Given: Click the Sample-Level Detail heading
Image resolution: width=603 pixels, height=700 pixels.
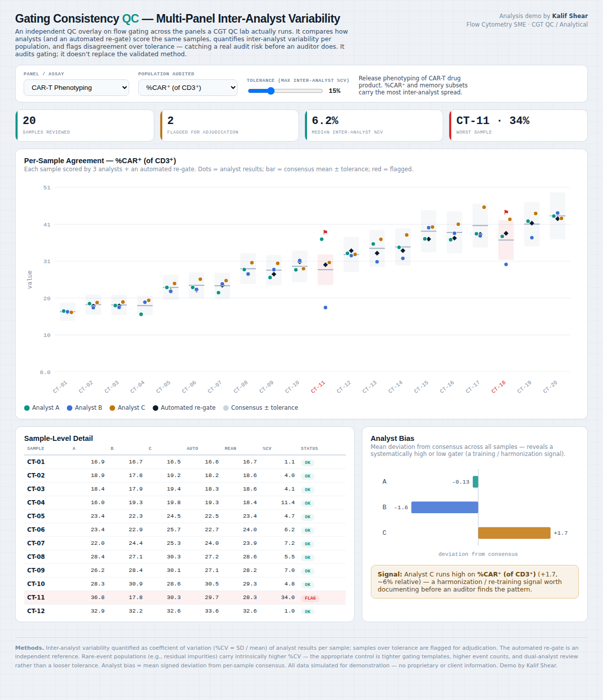Looking at the screenshot, I should (x=58, y=438).
